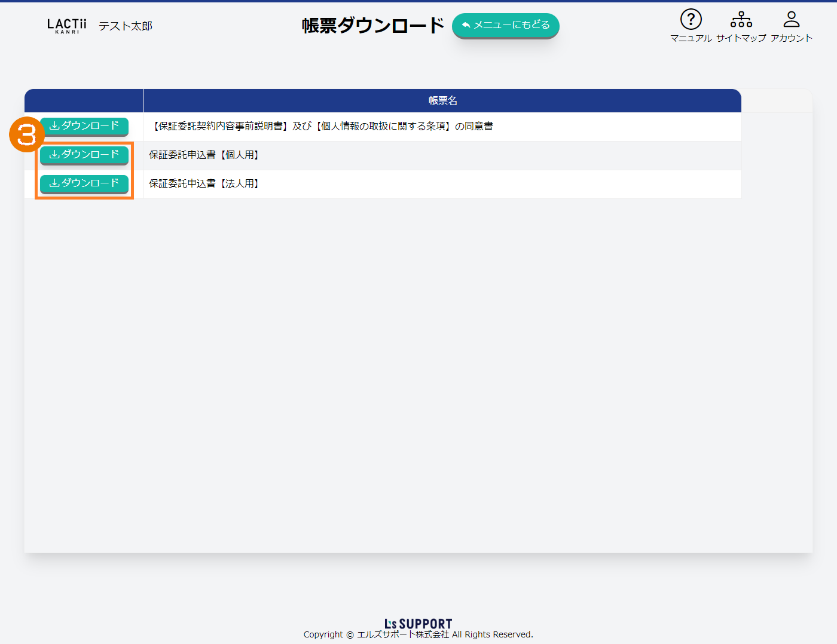Screen dimensions: 837x644
Task: Click the マニュアル text label
Action: pos(691,38)
